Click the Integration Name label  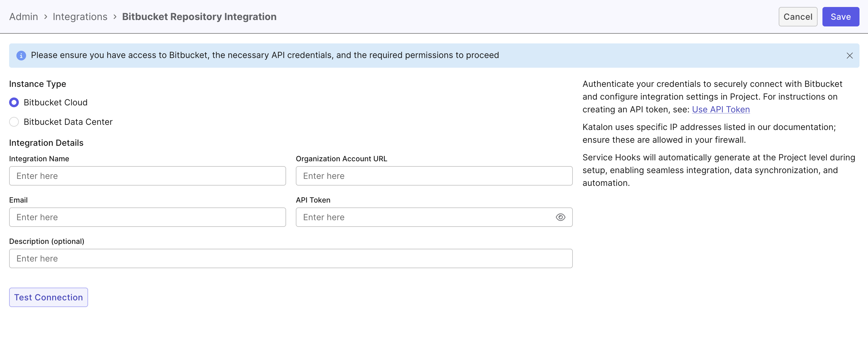(x=39, y=159)
